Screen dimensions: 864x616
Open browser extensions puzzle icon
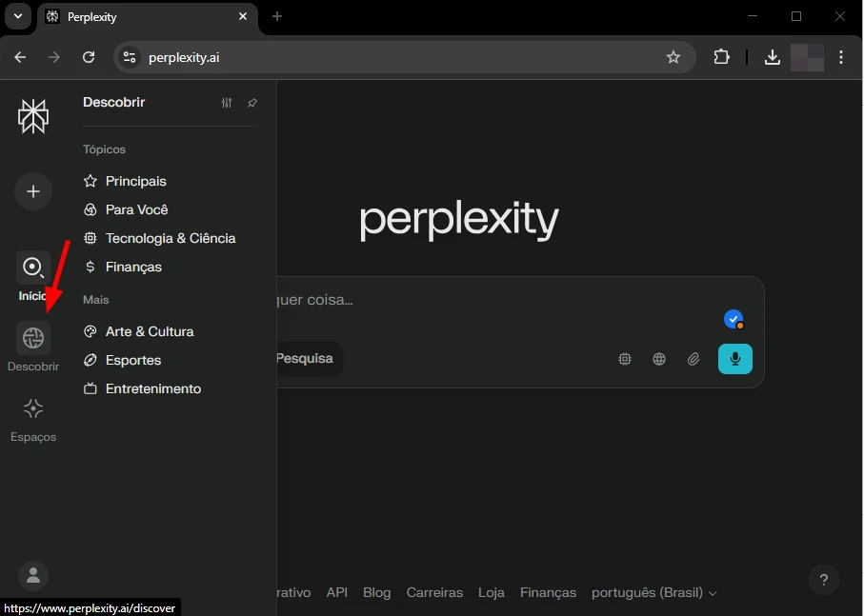[721, 57]
